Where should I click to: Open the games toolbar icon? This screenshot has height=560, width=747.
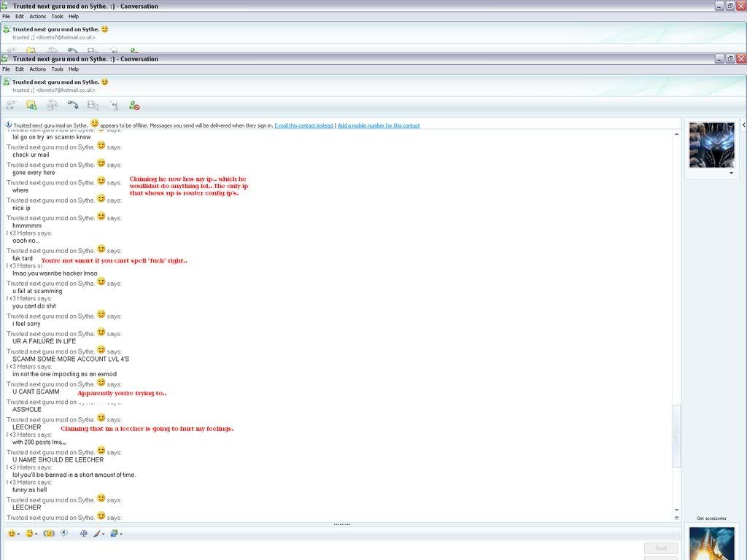(x=114, y=105)
